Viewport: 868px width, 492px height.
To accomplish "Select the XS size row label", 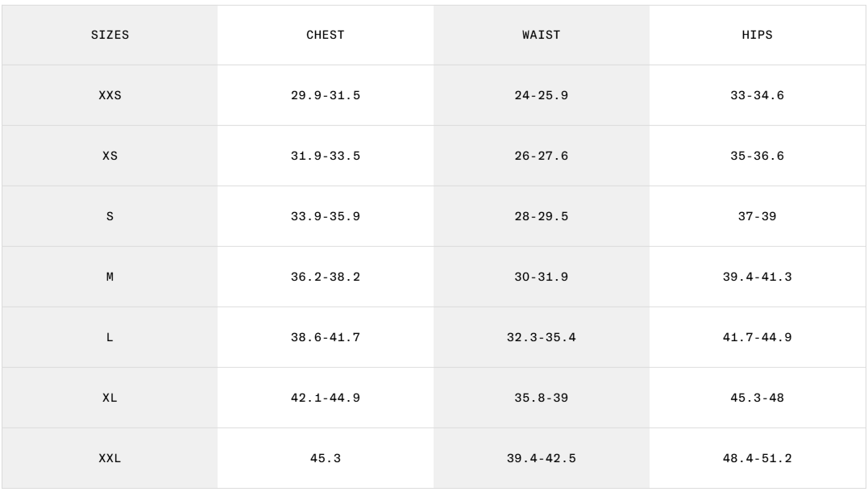I will [110, 156].
